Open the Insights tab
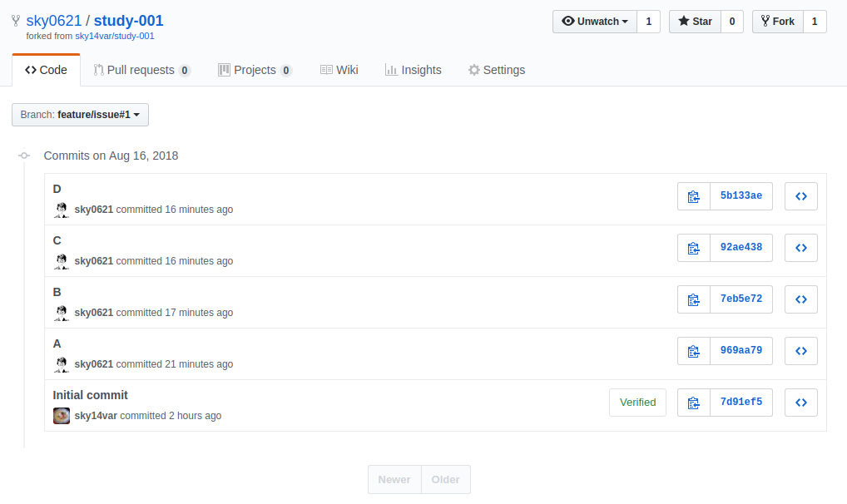Screen dimensions: 847x504 click(x=414, y=70)
